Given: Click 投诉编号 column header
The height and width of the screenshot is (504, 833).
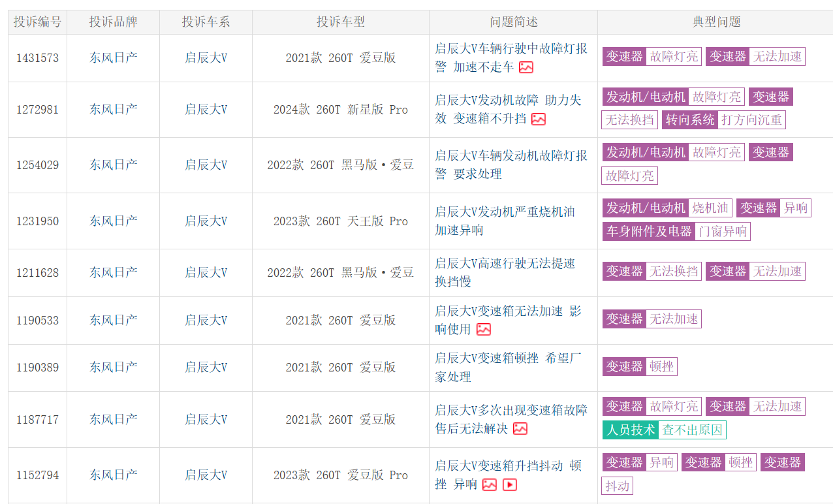Looking at the screenshot, I should [37, 22].
